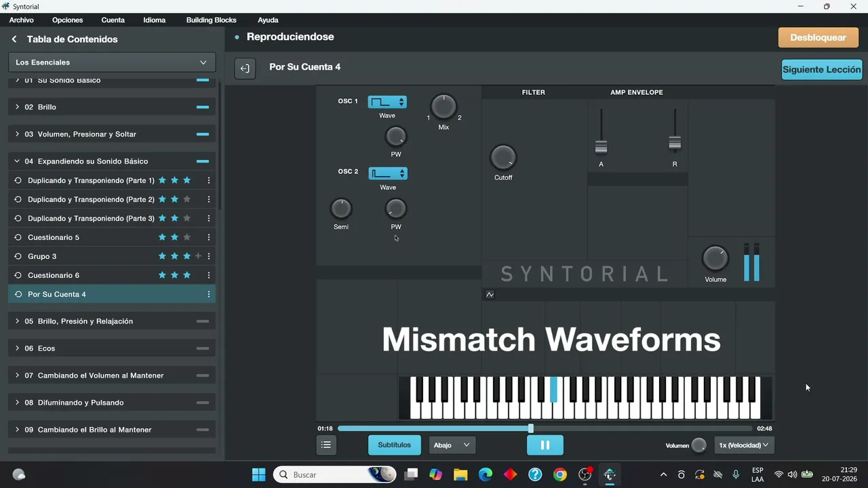868x488 pixels.
Task: Click the lesson playback progress handle
Action: (531, 428)
